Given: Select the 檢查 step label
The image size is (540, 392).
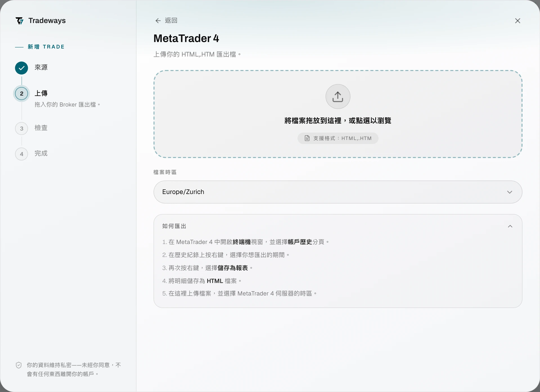Looking at the screenshot, I should 41,128.
